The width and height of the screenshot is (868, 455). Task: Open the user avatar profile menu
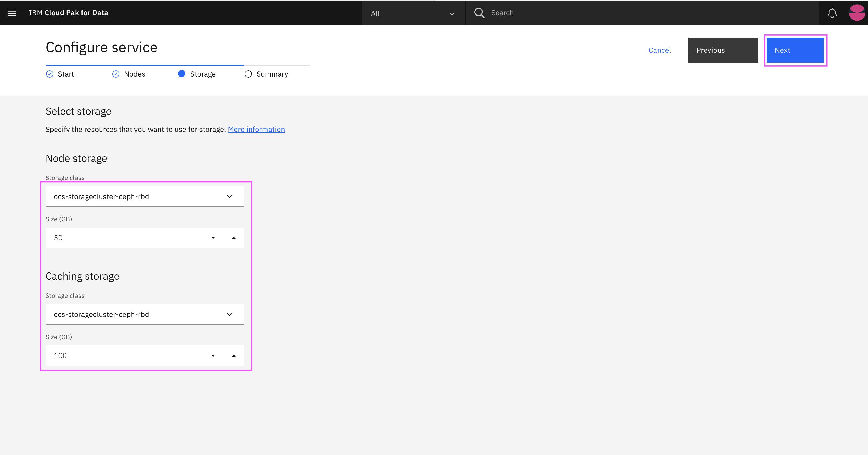point(857,13)
